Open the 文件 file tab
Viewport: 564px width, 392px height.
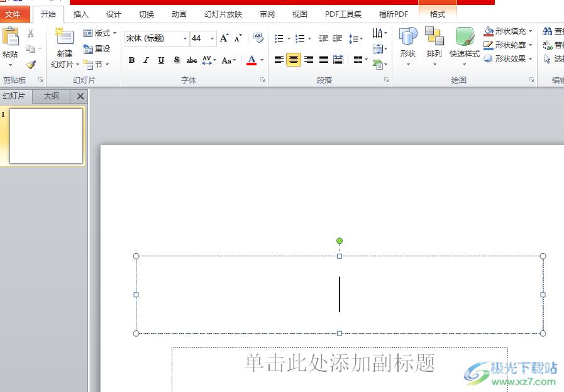point(13,14)
